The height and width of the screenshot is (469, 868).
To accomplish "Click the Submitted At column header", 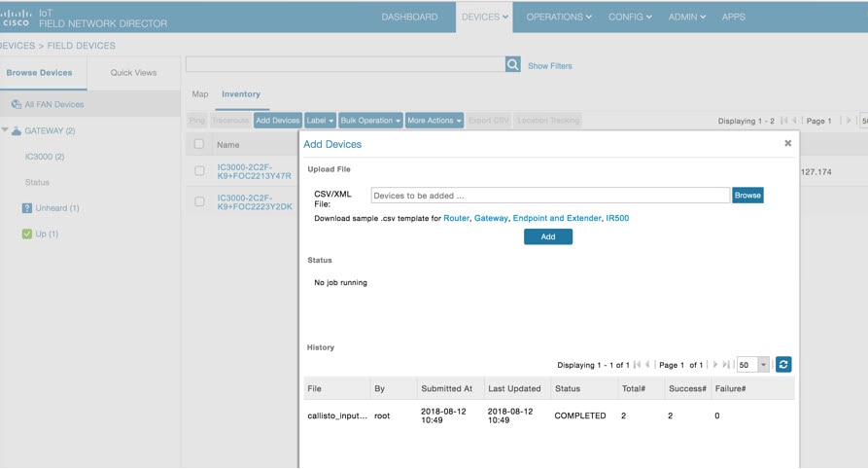I will (451, 388).
